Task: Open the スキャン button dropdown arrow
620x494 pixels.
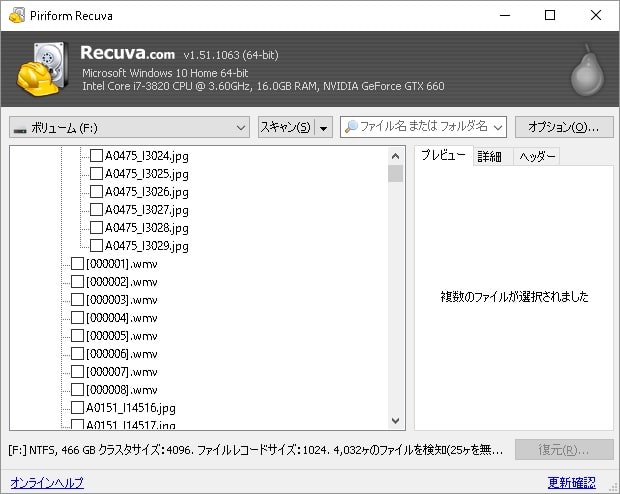Action: [323, 128]
